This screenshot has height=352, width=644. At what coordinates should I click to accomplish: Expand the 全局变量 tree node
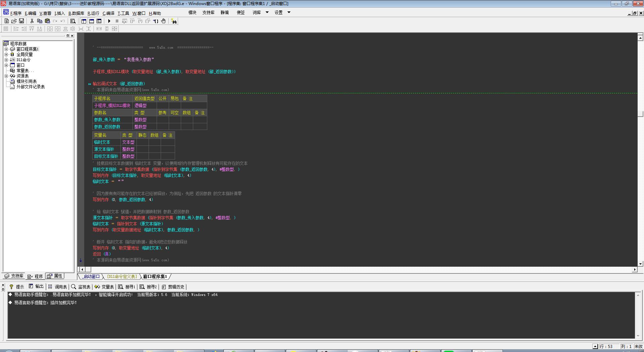(x=6, y=54)
